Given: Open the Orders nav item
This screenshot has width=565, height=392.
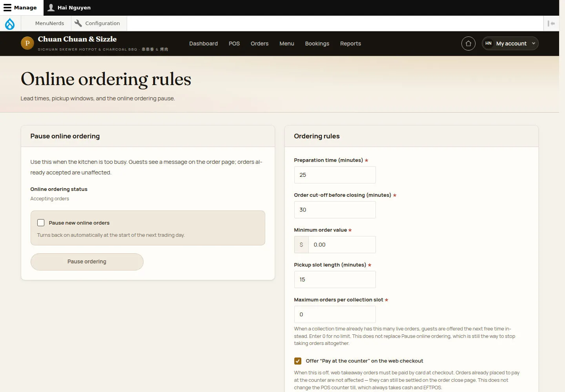Looking at the screenshot, I should [260, 44].
